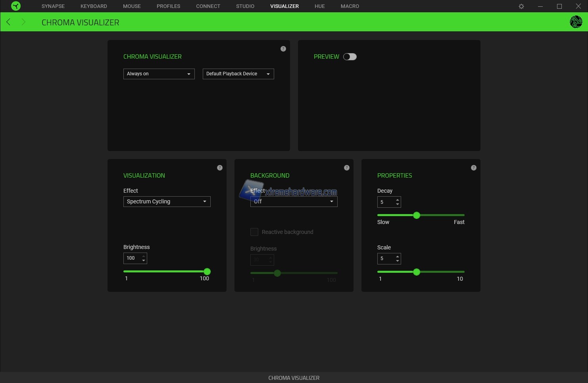
Task: Click the Visualization Brightness value field
Action: pos(132,258)
